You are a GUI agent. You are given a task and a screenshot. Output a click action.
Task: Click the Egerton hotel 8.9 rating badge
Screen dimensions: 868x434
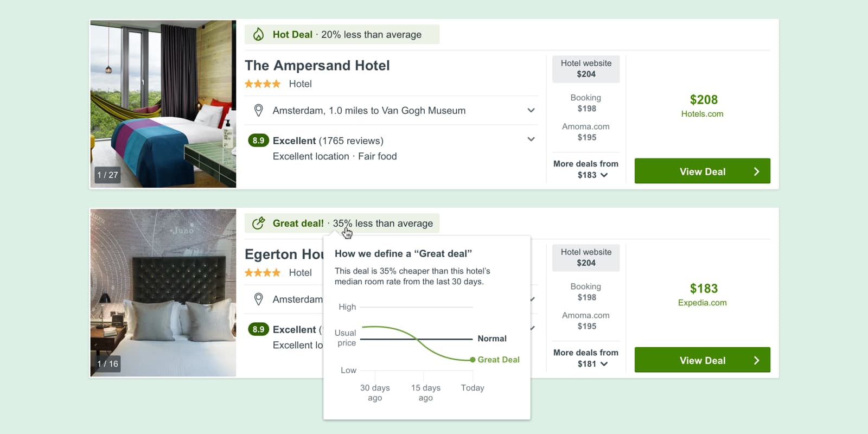pyautogui.click(x=258, y=329)
